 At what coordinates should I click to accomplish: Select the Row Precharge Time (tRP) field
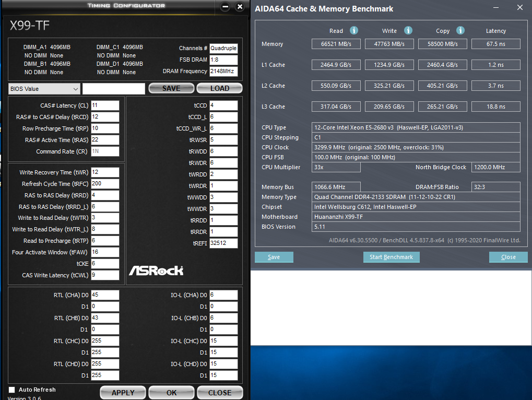pos(105,128)
